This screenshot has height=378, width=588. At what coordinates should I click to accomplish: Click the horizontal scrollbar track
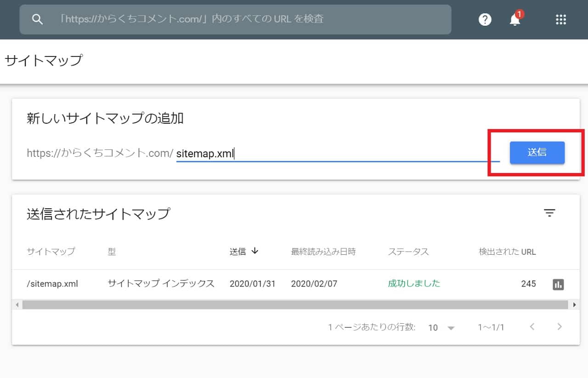(x=294, y=304)
